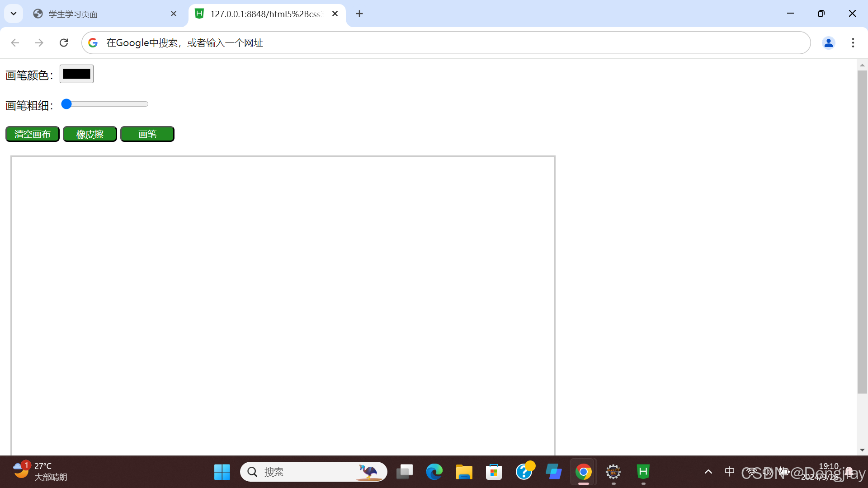Show hidden system tray icons chevron
This screenshot has width=868, height=488.
pos(708,472)
